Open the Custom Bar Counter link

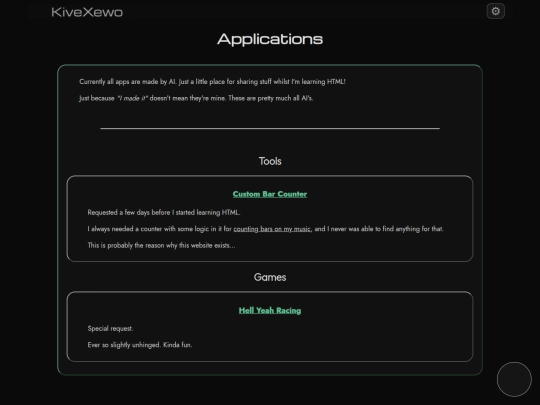pyautogui.click(x=270, y=194)
